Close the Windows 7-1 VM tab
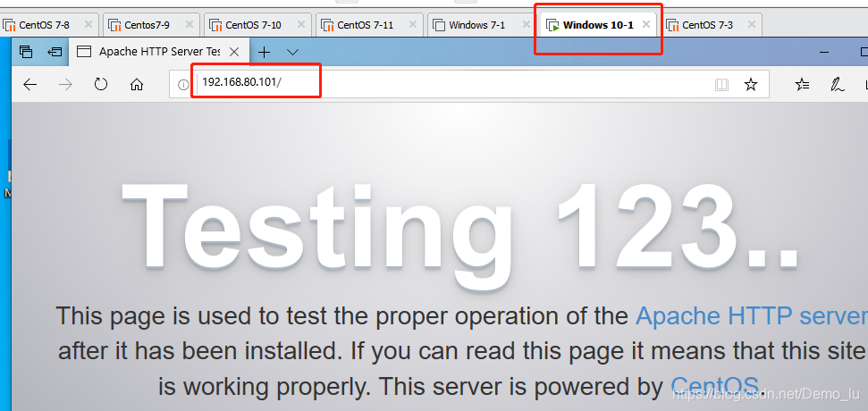 pyautogui.click(x=527, y=24)
